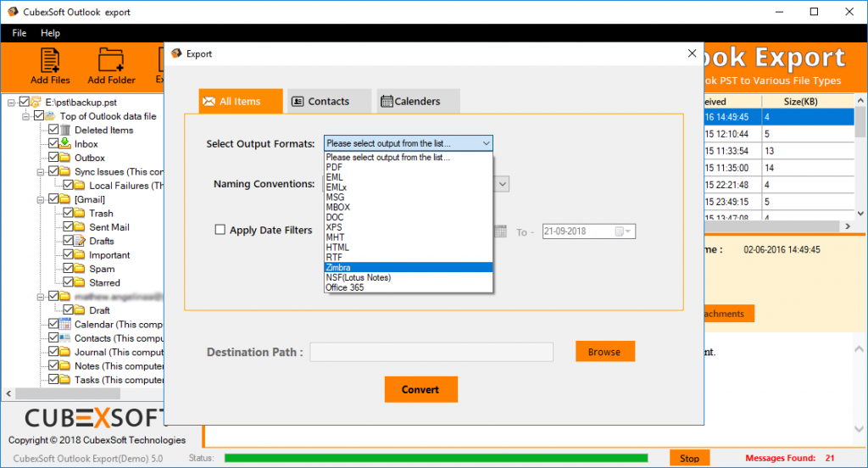Screen dimensions: 868x468
Task: Click the Browse button
Action: point(604,352)
